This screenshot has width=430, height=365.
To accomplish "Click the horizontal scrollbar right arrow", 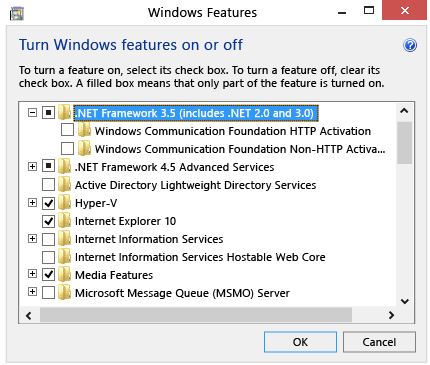I will (x=391, y=315).
